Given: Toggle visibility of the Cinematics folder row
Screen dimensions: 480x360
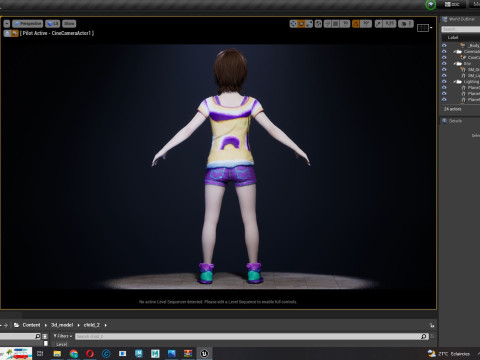Looking at the screenshot, I should 444,51.
